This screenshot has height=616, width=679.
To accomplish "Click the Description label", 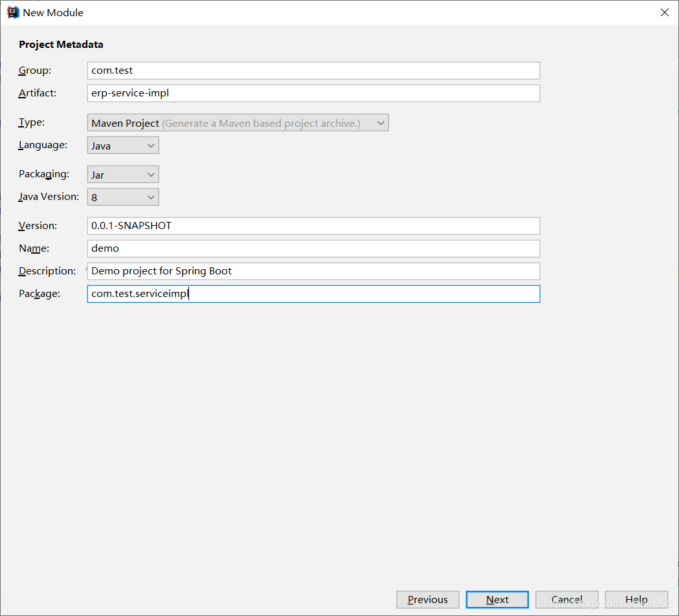I will pos(47,271).
